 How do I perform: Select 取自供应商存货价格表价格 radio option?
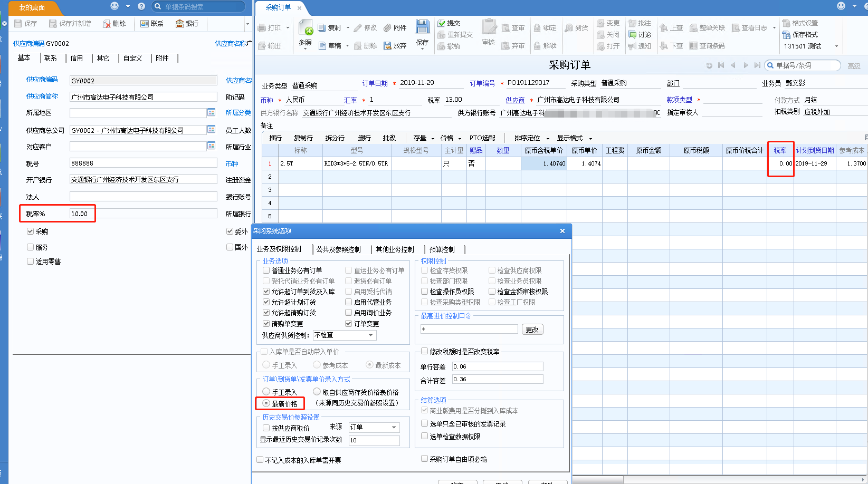pos(317,392)
